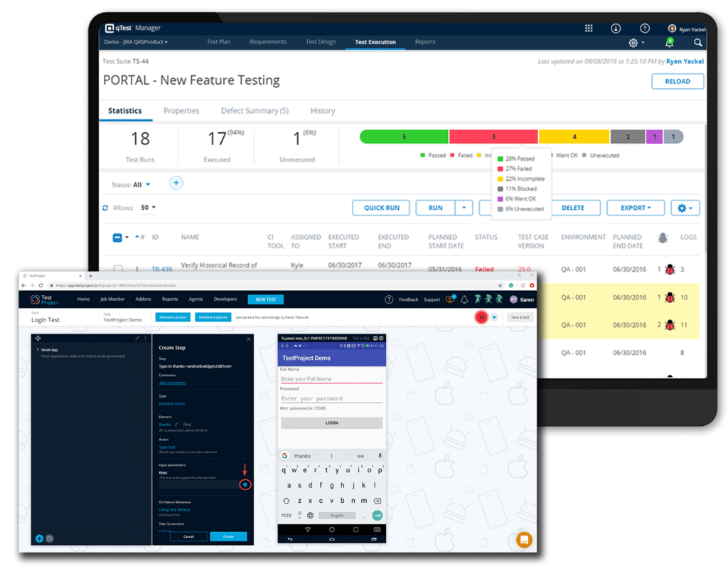Image resolution: width=728 pixels, height=569 pixels.
Task: Click Create in the Create Step panel
Action: tap(228, 536)
